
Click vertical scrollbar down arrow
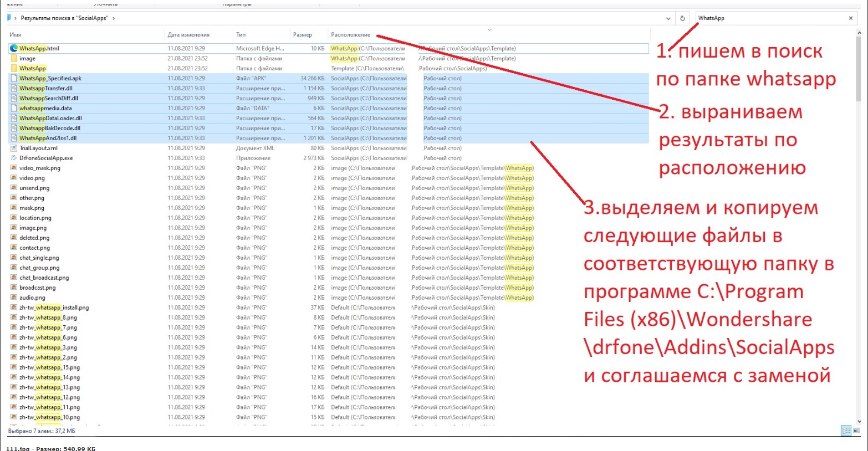[859, 422]
